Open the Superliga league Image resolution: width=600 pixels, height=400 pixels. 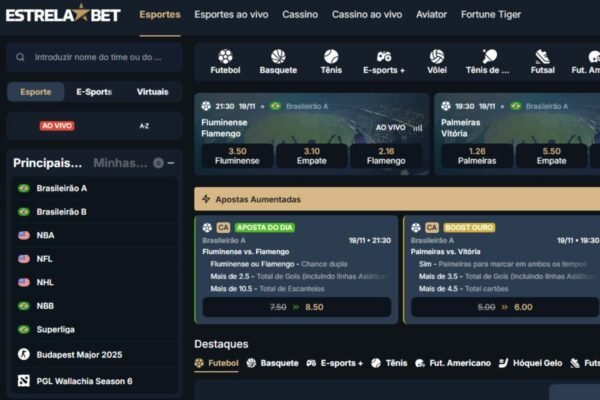click(94, 330)
